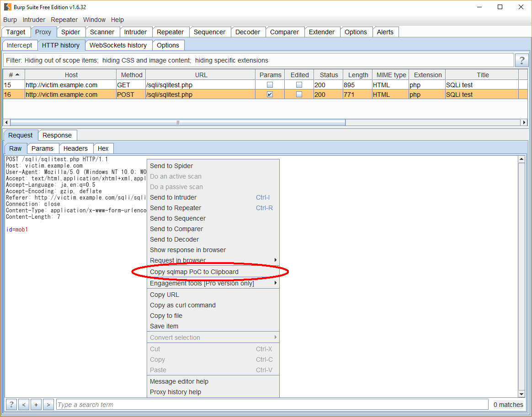
Task: Switch to the Sequencer tab
Action: point(210,32)
